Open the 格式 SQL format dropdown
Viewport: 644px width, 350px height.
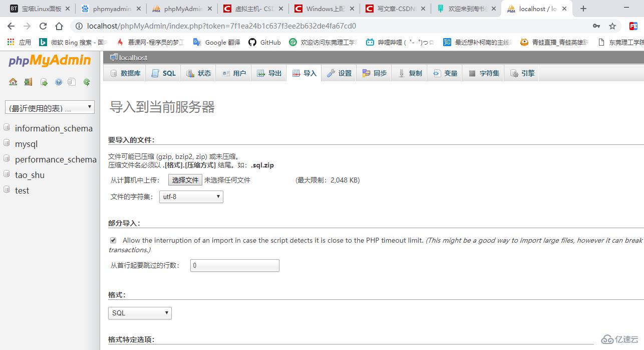[x=139, y=312]
